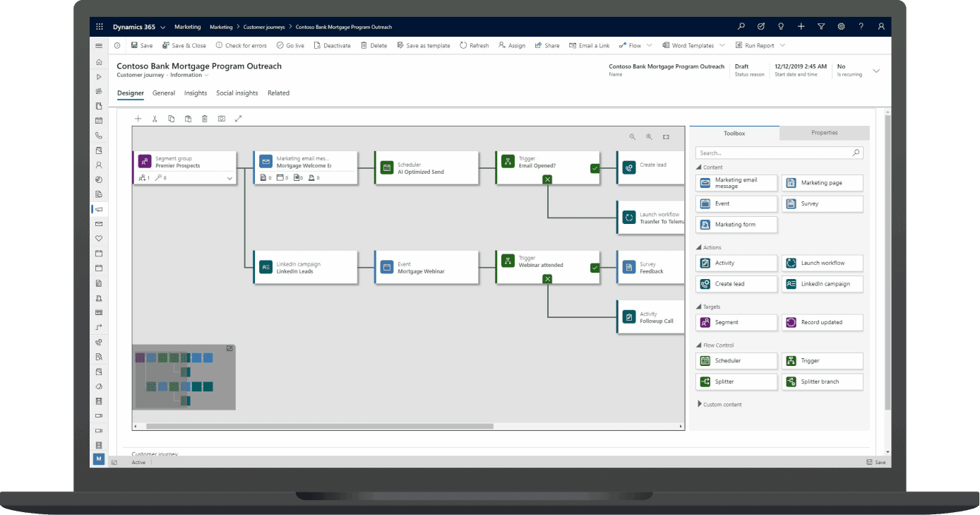Open the Dynamics 365 dropdown chevron
This screenshot has width=980, height=515.
[163, 27]
